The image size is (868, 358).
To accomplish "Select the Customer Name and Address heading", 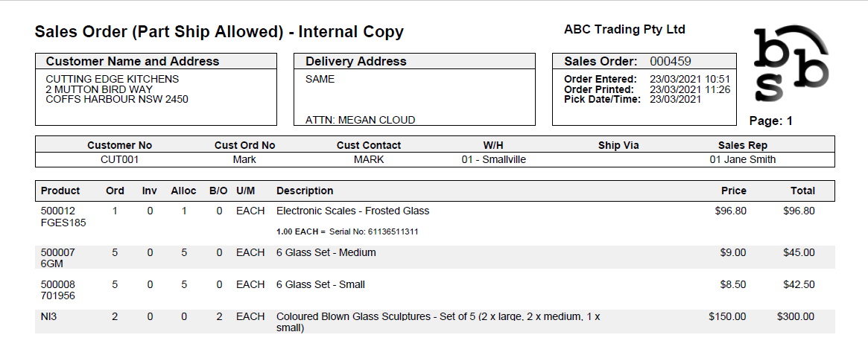I will (x=133, y=62).
